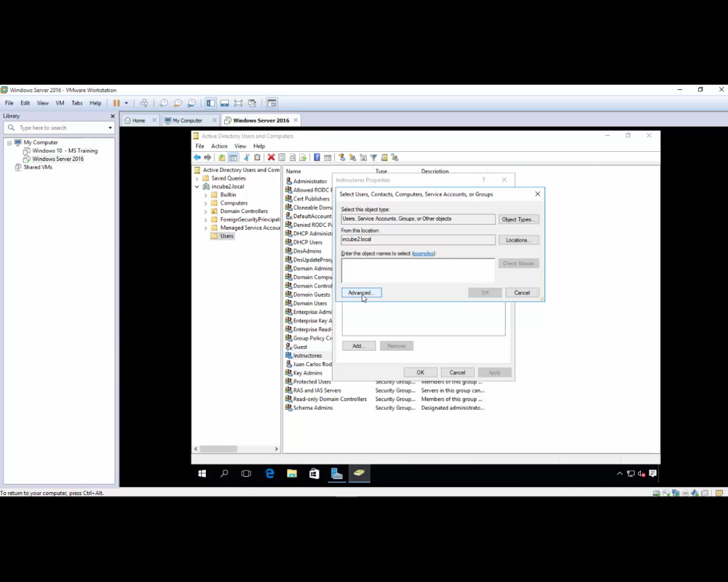Expand the Computers container node
The height and width of the screenshot is (582, 728).
(x=205, y=203)
